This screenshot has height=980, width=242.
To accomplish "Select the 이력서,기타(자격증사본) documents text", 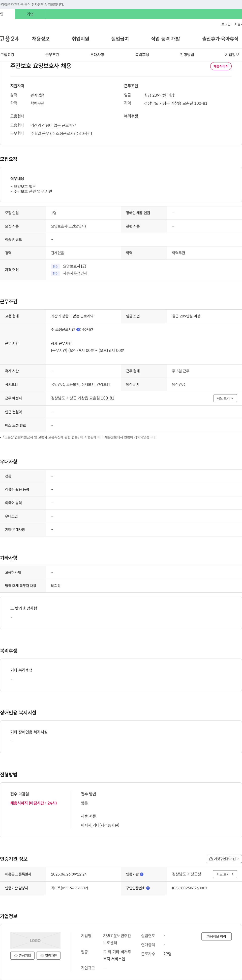I will [x=100, y=825].
